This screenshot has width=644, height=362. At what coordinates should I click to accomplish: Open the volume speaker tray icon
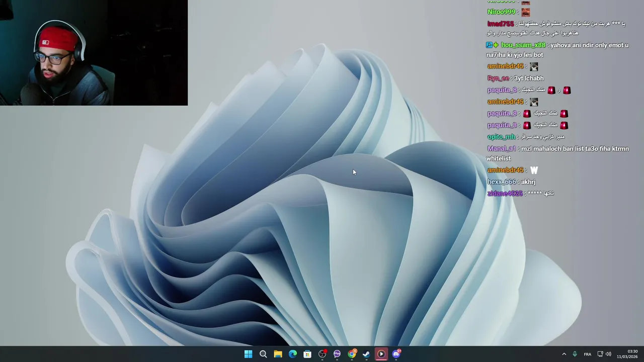point(608,354)
